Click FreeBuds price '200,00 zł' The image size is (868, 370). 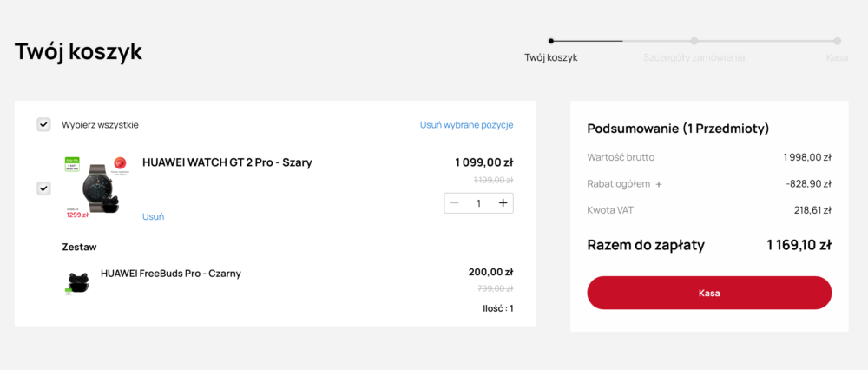pyautogui.click(x=490, y=272)
